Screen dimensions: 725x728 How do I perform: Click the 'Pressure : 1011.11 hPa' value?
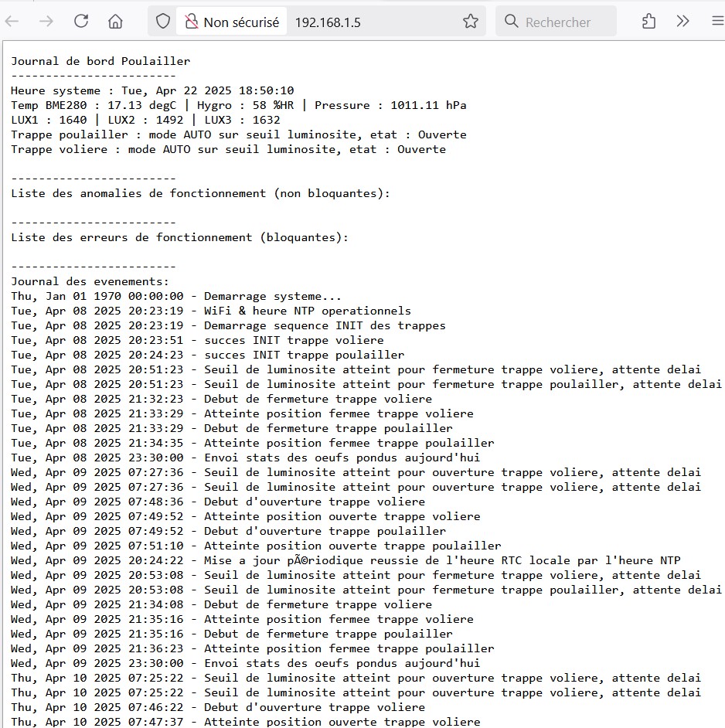390,105
